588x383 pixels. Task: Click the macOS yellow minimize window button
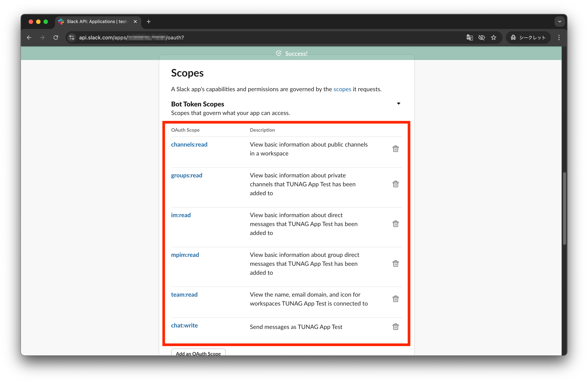38,22
